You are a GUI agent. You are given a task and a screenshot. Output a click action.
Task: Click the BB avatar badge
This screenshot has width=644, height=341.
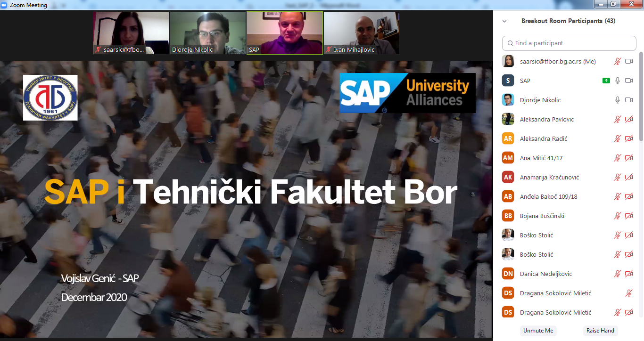(508, 216)
